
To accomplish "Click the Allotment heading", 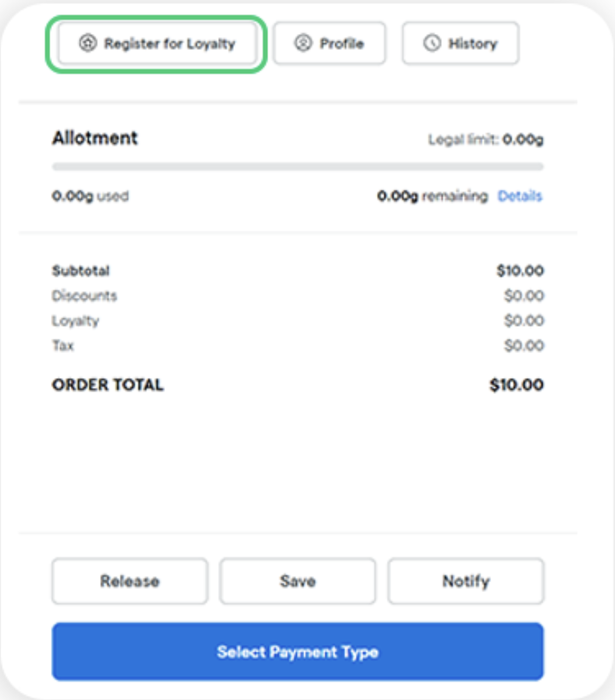I will point(95,138).
